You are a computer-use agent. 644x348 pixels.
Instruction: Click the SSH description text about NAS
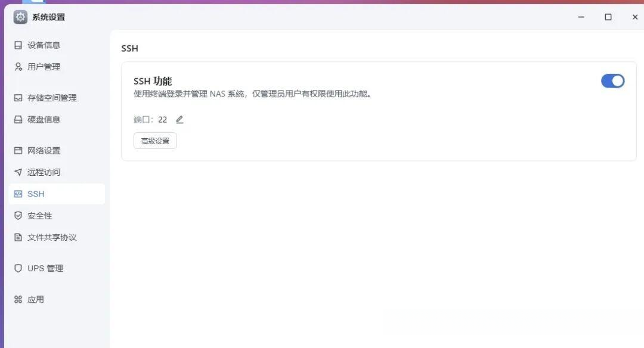[x=253, y=94]
